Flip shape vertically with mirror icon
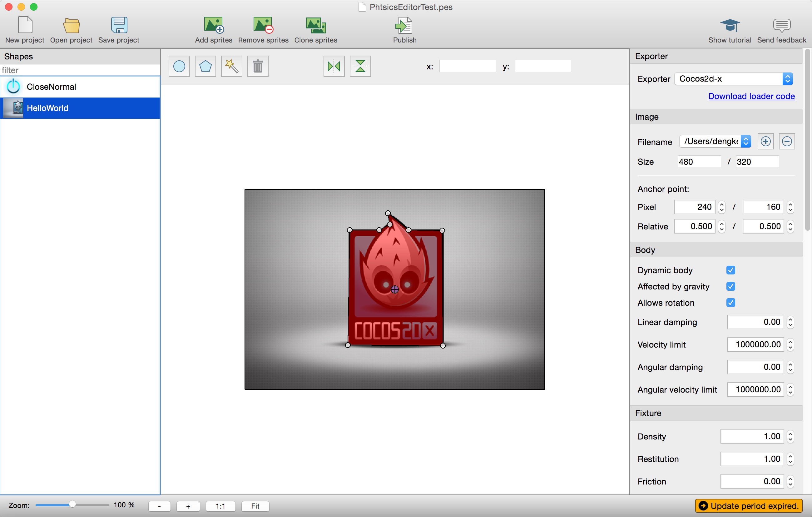This screenshot has width=812, height=517. [x=360, y=66]
